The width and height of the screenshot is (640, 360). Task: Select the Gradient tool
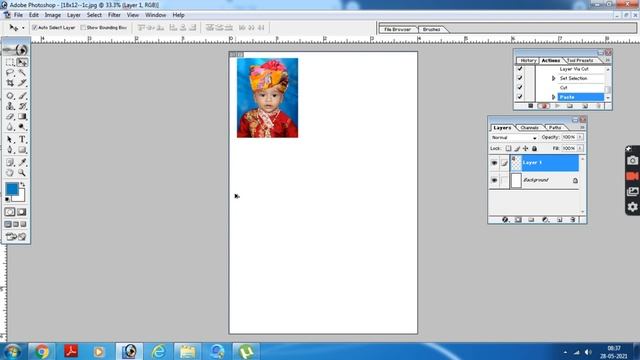tap(22, 117)
